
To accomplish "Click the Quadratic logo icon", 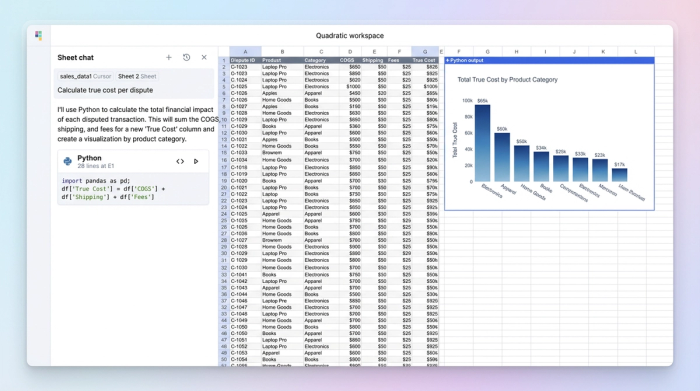I will click(38, 35).
